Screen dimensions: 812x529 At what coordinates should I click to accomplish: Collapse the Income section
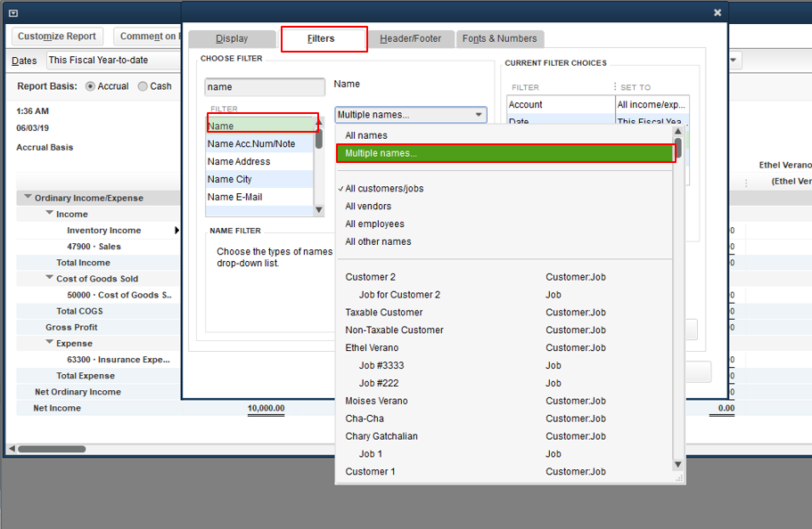coord(49,213)
